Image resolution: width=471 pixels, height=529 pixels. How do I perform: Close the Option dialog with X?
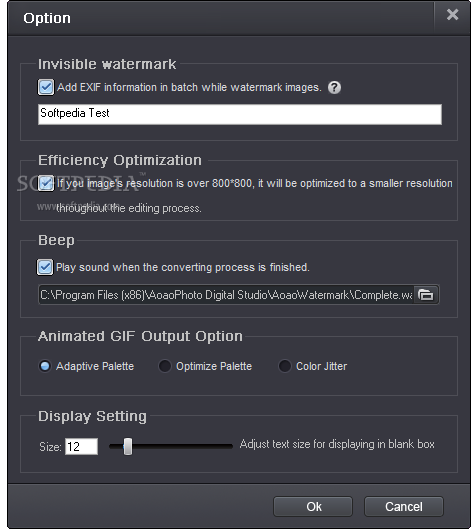click(x=452, y=15)
